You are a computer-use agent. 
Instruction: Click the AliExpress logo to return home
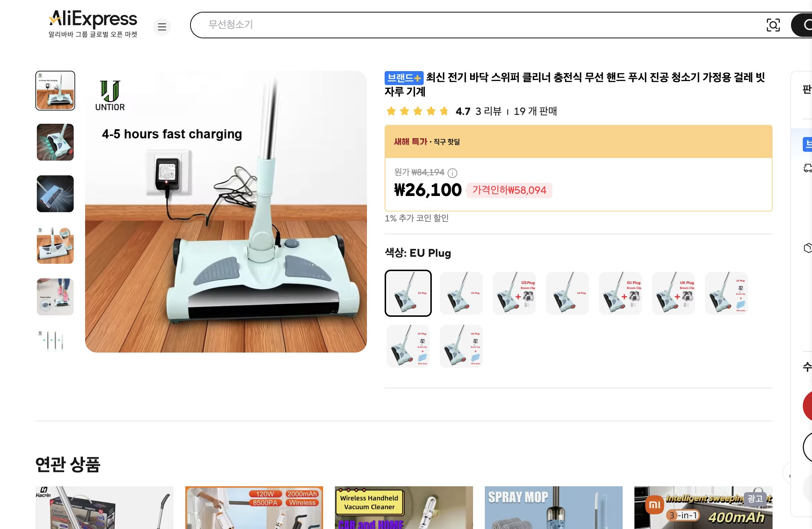pos(92,18)
